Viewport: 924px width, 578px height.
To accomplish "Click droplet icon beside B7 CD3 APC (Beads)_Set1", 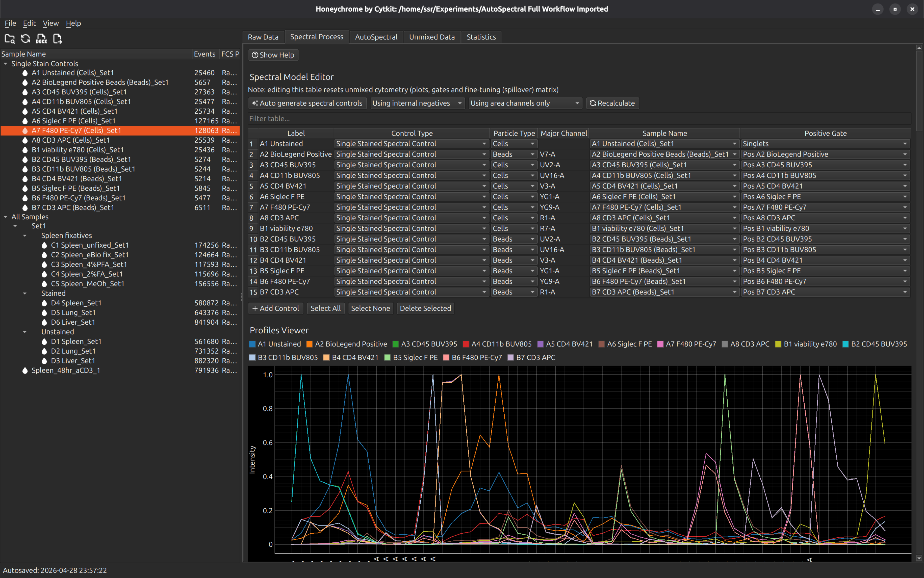I will 25,208.
